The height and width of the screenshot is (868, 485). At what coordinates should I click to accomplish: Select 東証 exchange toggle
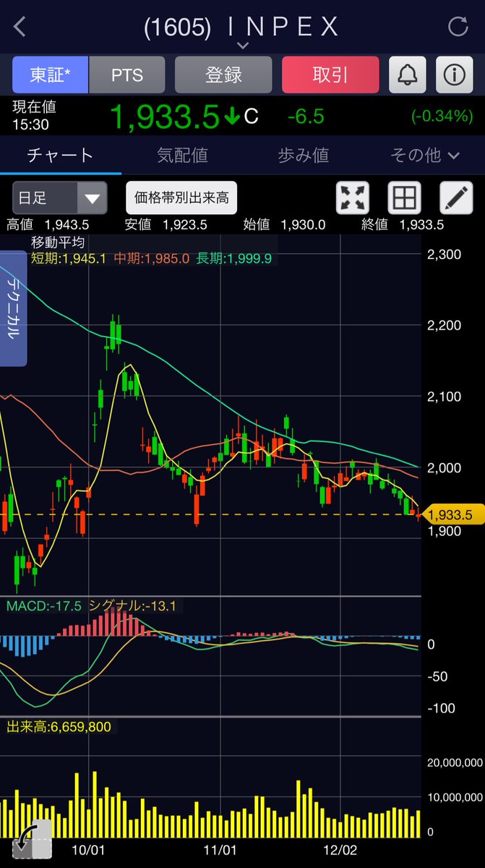coord(50,75)
